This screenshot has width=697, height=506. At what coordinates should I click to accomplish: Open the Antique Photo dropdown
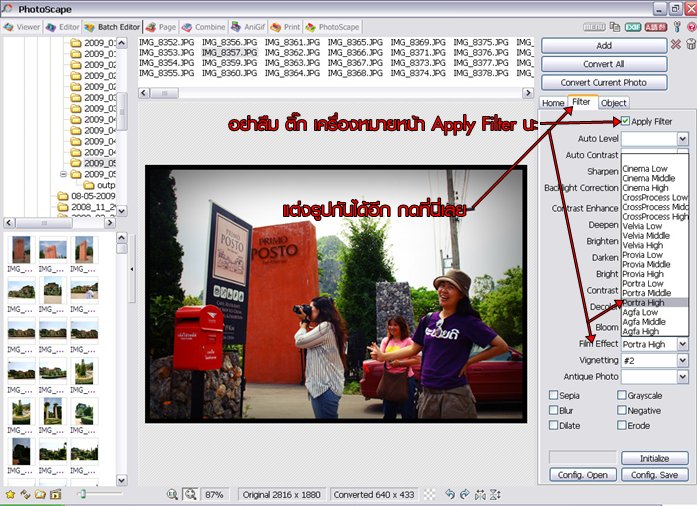point(683,377)
